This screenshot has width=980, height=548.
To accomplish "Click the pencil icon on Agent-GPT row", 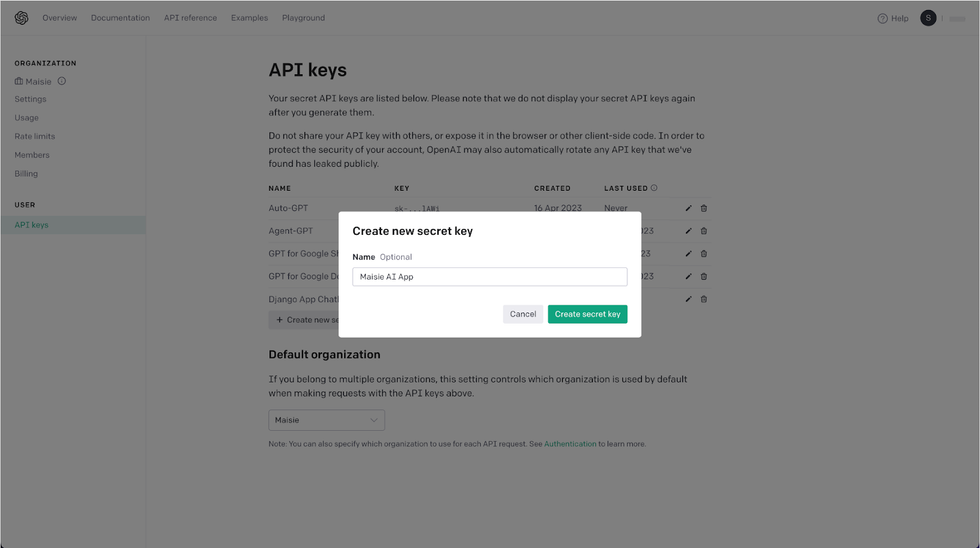I will tap(688, 231).
